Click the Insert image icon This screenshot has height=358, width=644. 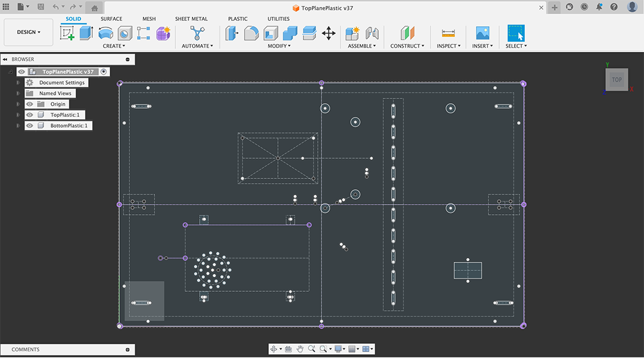point(482,33)
